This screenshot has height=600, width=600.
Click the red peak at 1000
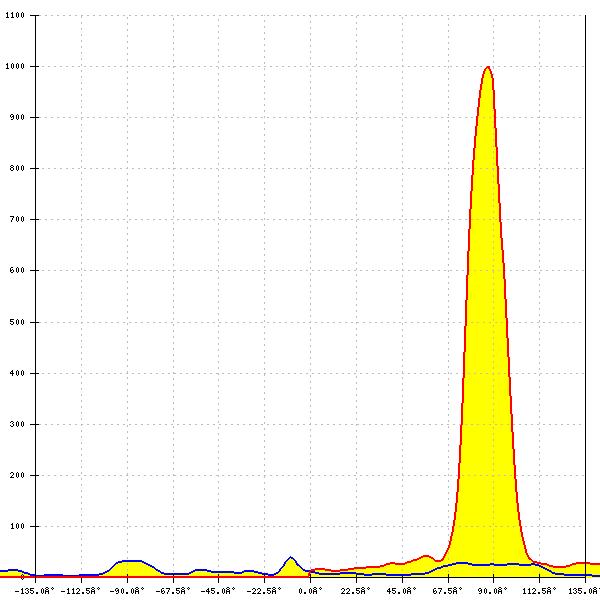[x=487, y=68]
